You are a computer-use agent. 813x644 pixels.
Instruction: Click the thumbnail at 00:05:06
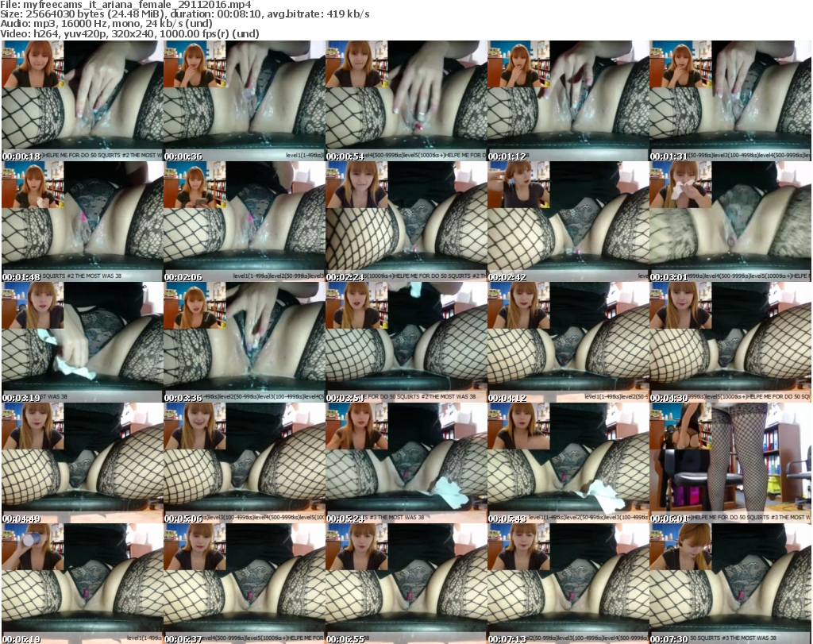click(244, 463)
